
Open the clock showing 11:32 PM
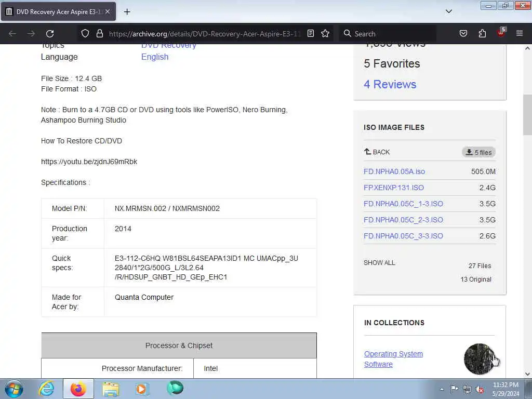pos(506,389)
